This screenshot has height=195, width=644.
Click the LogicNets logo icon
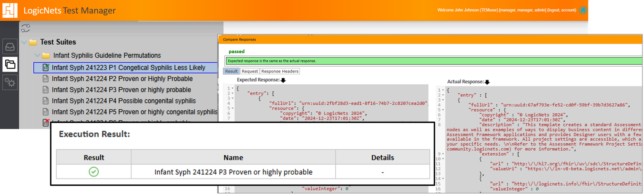point(10,10)
